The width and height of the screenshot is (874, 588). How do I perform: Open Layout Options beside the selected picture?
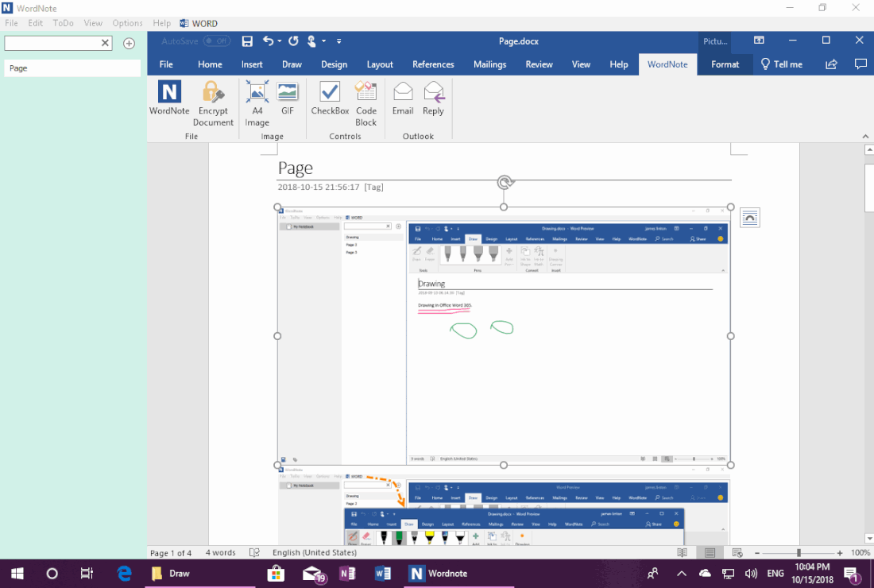[750, 218]
